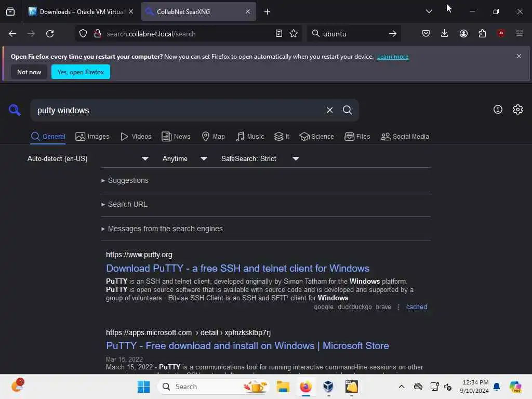Click the Firefox back arrow

(12, 34)
